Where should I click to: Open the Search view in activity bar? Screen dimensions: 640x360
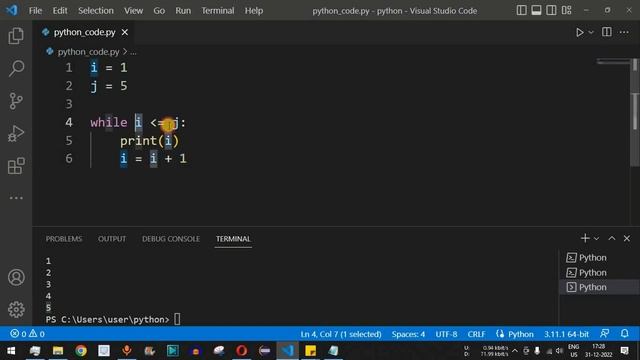point(16,68)
